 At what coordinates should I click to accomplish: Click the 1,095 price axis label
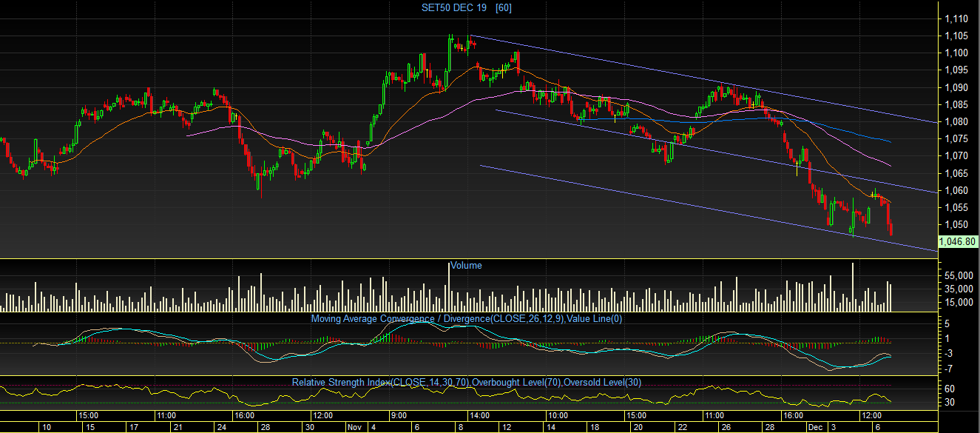pos(956,70)
